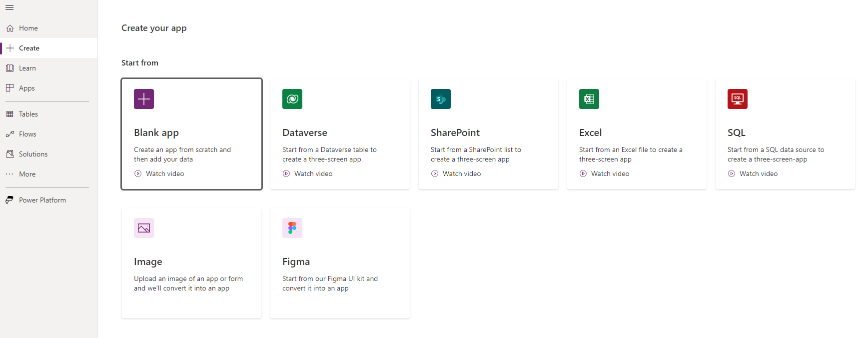Watch video for Excel
Image resolution: width=868 pixels, height=338 pixels.
[610, 173]
